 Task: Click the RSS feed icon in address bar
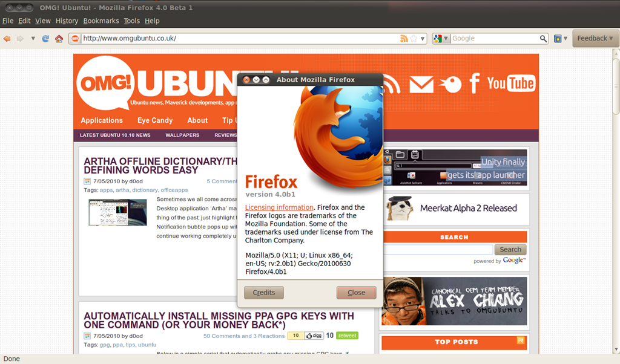coord(404,38)
